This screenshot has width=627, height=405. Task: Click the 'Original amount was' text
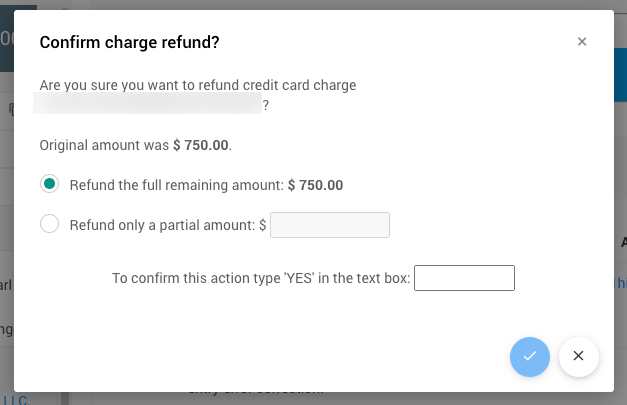pyautogui.click(x=104, y=145)
